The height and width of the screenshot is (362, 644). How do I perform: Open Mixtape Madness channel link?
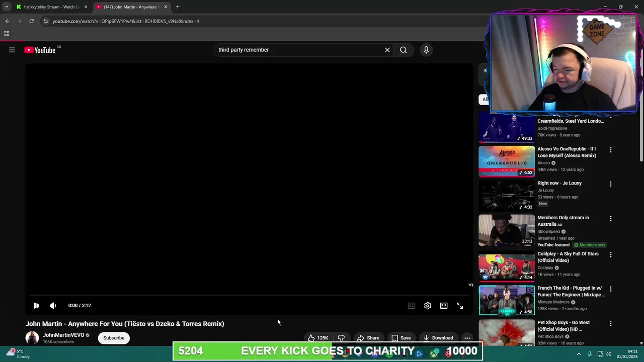click(553, 302)
